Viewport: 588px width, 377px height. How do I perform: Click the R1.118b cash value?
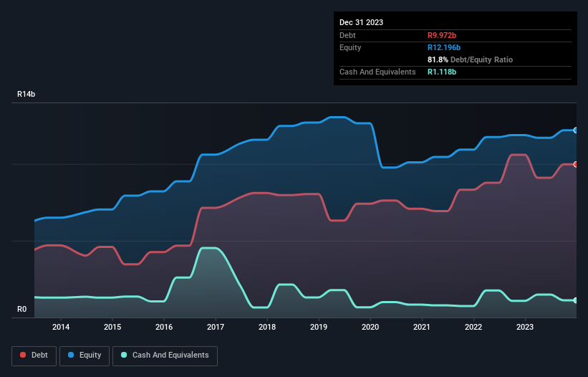pyautogui.click(x=442, y=72)
